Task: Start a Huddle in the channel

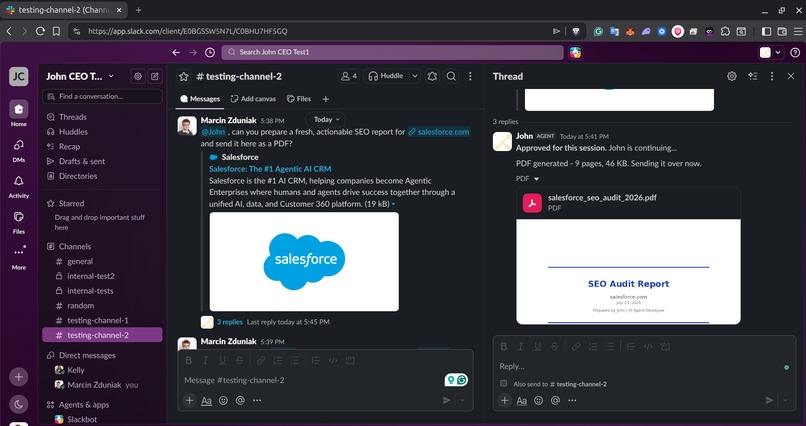Action: [387, 76]
